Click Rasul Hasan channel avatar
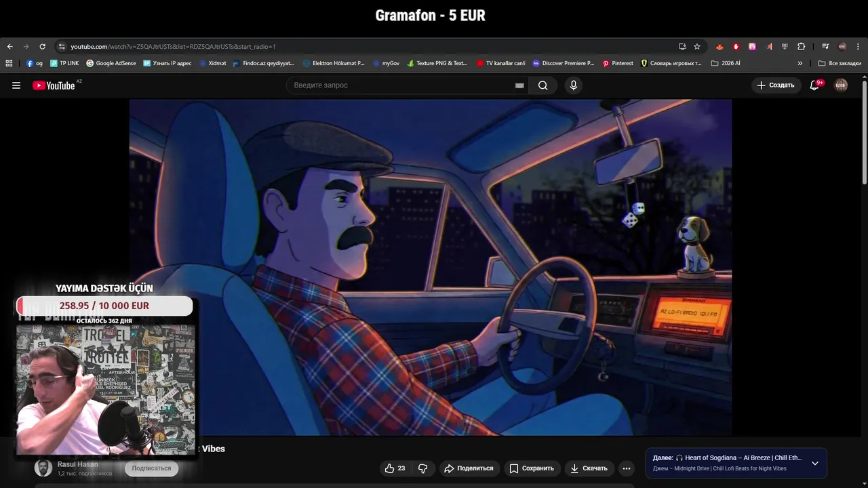 pyautogui.click(x=43, y=468)
